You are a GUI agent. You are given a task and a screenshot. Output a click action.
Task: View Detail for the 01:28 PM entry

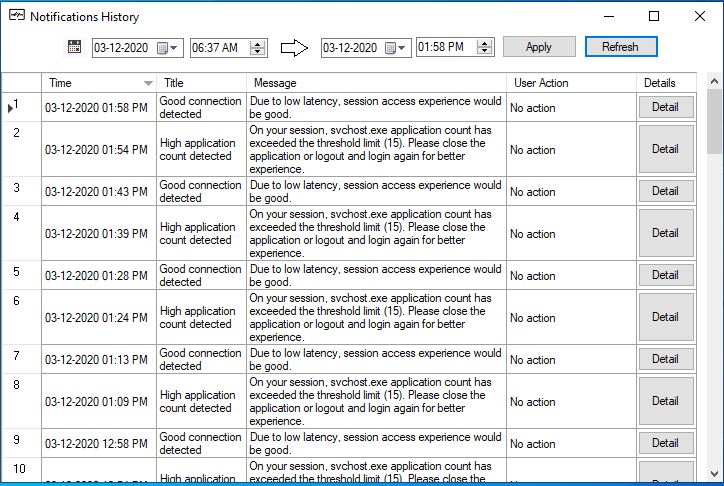[665, 275]
